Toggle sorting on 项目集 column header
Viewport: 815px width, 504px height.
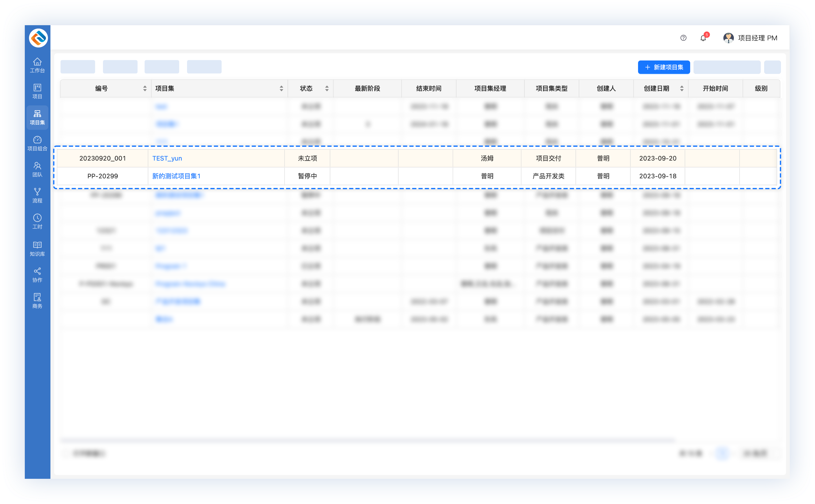281,88
